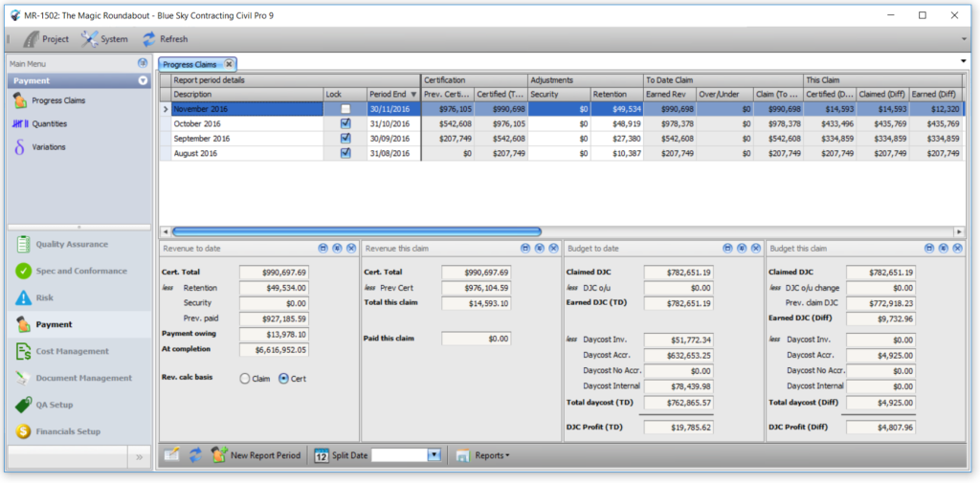Viewport: 980px width, 483px height.
Task: Click the Earned Rev column header
Action: click(x=670, y=95)
